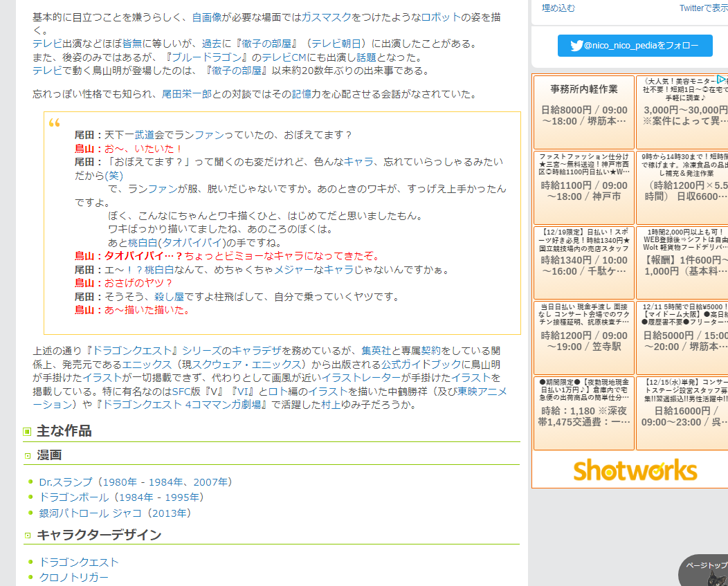Open the 銀河パトロール ジャコ link
This screenshot has width=728, height=586.
pos(90,513)
